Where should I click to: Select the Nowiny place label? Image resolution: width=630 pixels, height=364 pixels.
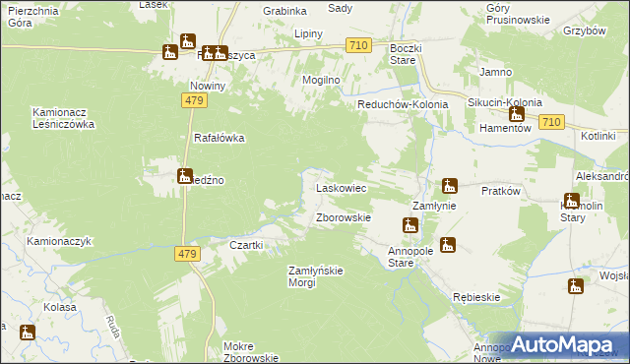tap(208, 86)
